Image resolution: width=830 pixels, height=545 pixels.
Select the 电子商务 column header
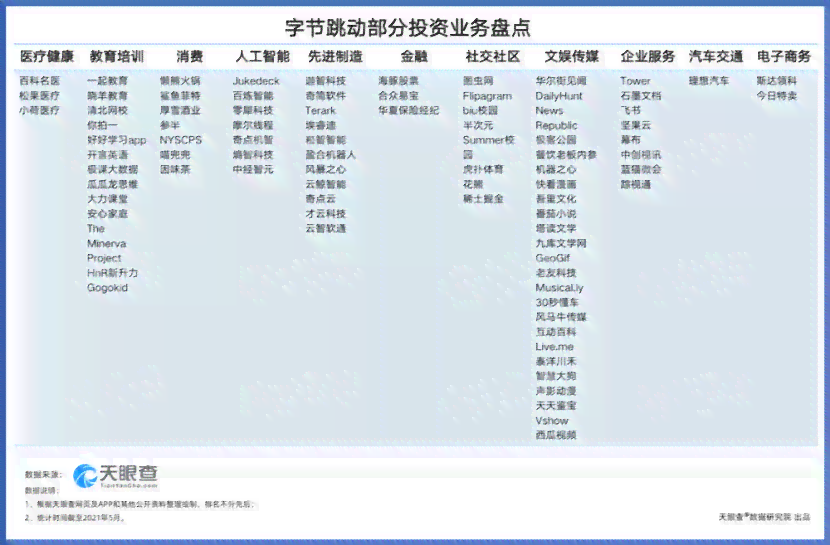pos(783,56)
